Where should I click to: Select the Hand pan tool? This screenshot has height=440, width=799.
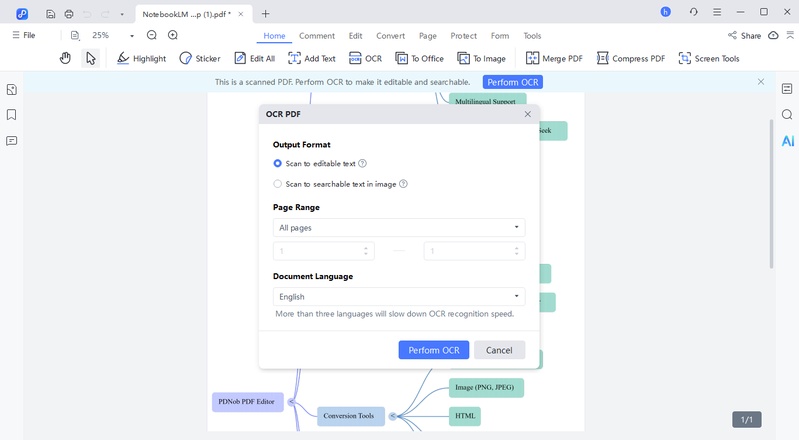pyautogui.click(x=65, y=58)
